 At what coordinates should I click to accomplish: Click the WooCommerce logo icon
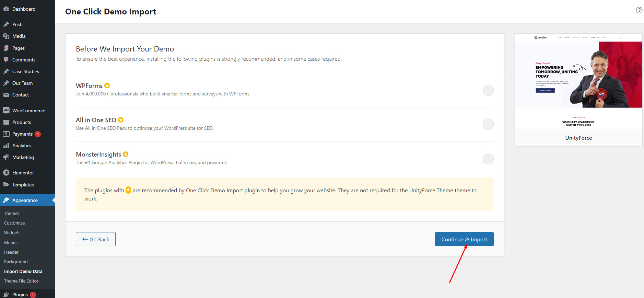pyautogui.click(x=6, y=111)
